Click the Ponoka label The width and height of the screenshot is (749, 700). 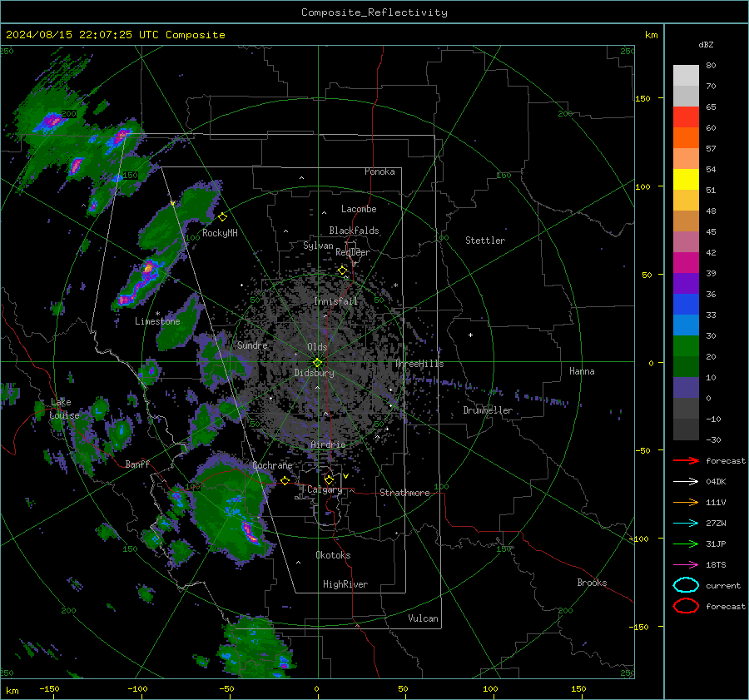[379, 171]
